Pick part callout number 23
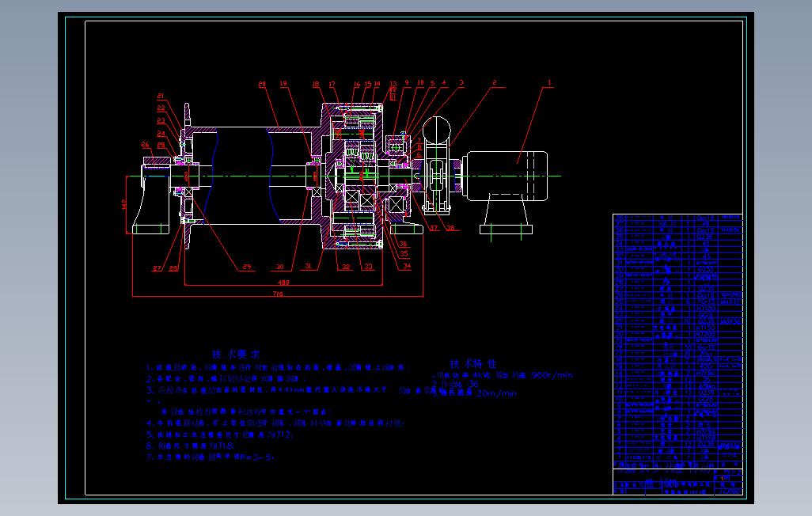 (x=161, y=121)
